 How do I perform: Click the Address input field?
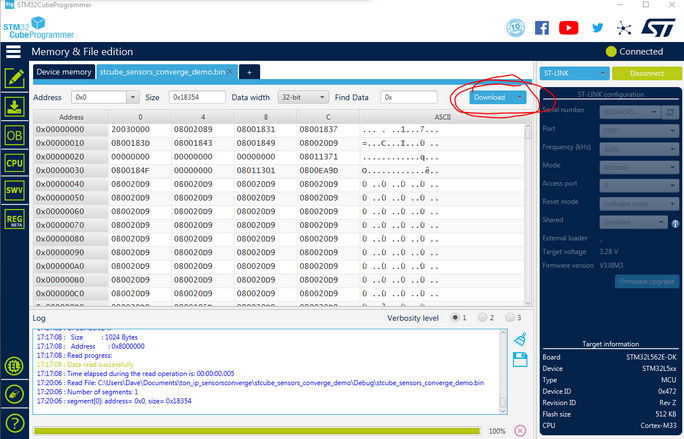pyautogui.click(x=99, y=97)
